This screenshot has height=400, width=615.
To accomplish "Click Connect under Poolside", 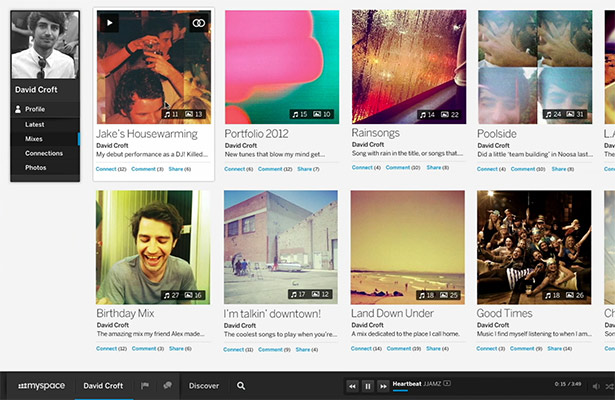I will (x=487, y=169).
